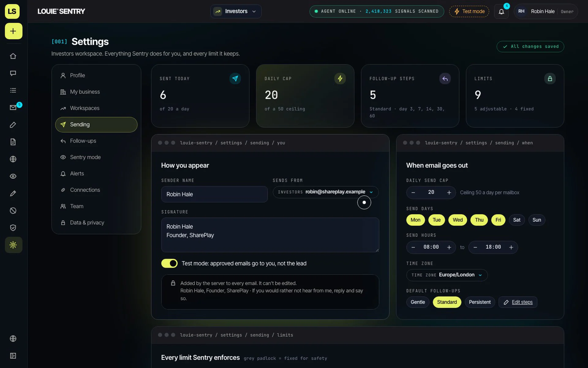Toggle Test mode approved emails switch
The image size is (588, 368).
pos(169,263)
